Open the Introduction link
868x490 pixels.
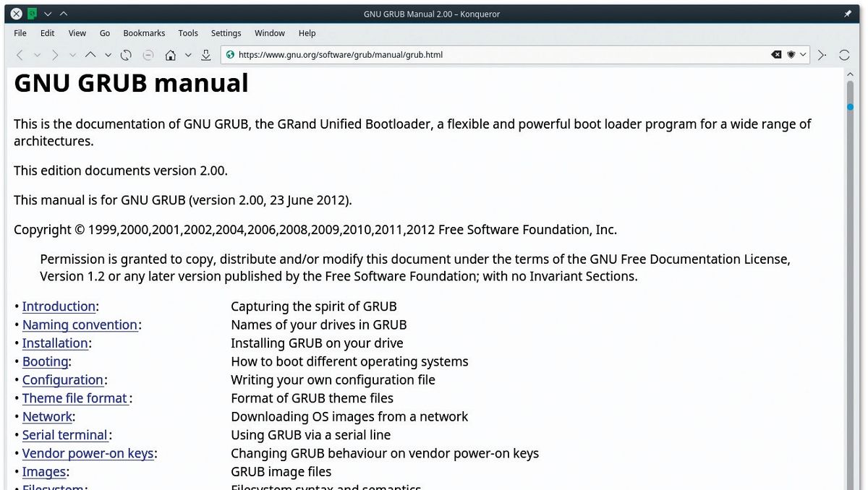(58, 306)
